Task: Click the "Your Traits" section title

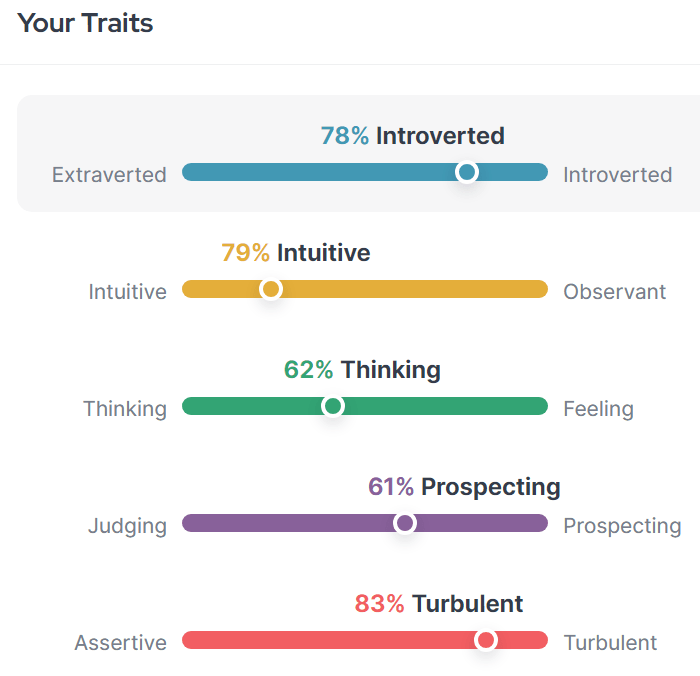Action: [86, 23]
